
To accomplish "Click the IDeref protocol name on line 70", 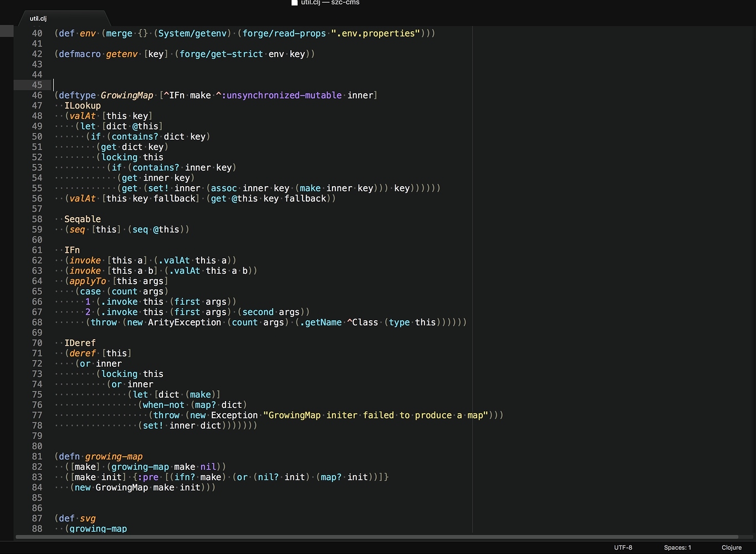I will click(x=79, y=342).
